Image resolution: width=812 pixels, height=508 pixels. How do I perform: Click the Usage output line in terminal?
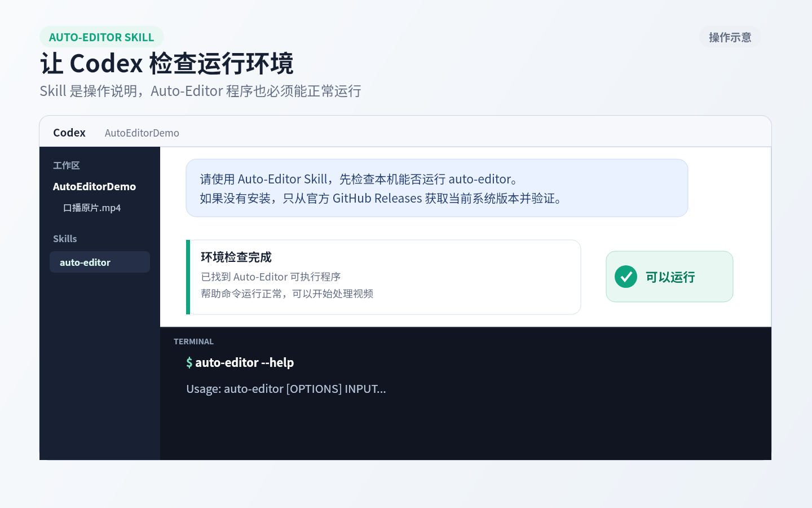click(286, 389)
